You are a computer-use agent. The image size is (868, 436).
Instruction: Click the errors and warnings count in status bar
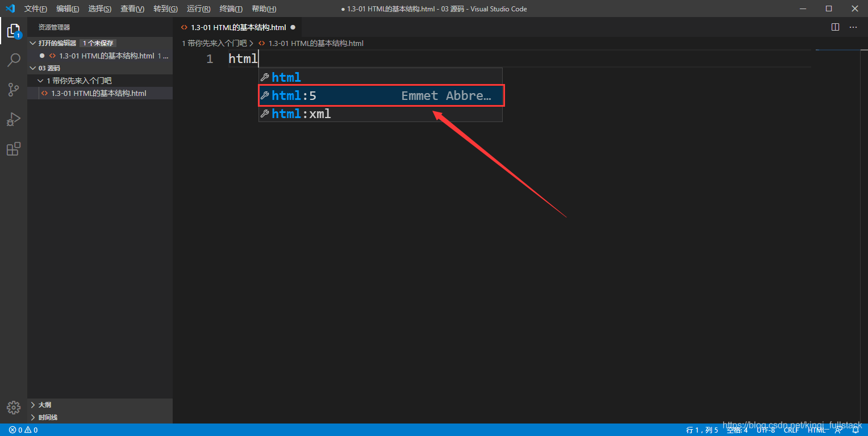(23, 430)
